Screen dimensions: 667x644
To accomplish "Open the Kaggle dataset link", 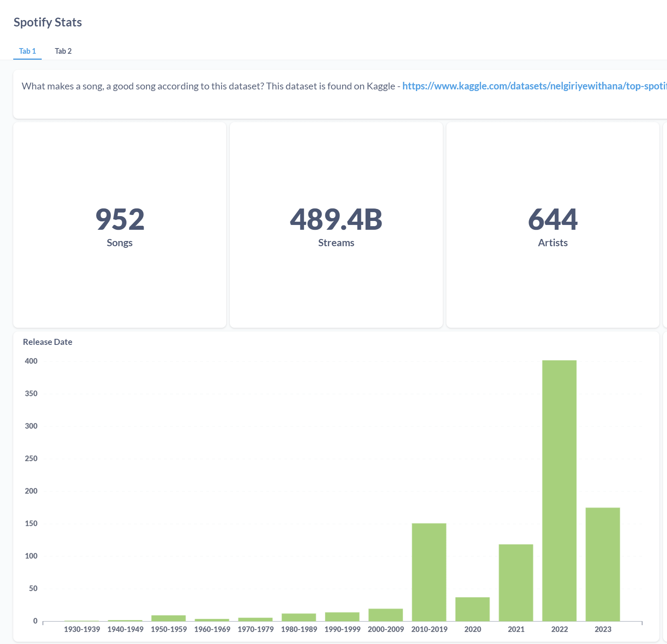I will 534,86.
